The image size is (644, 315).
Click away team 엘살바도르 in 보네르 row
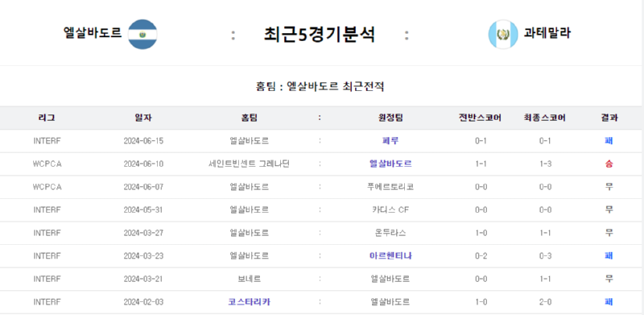390,280
